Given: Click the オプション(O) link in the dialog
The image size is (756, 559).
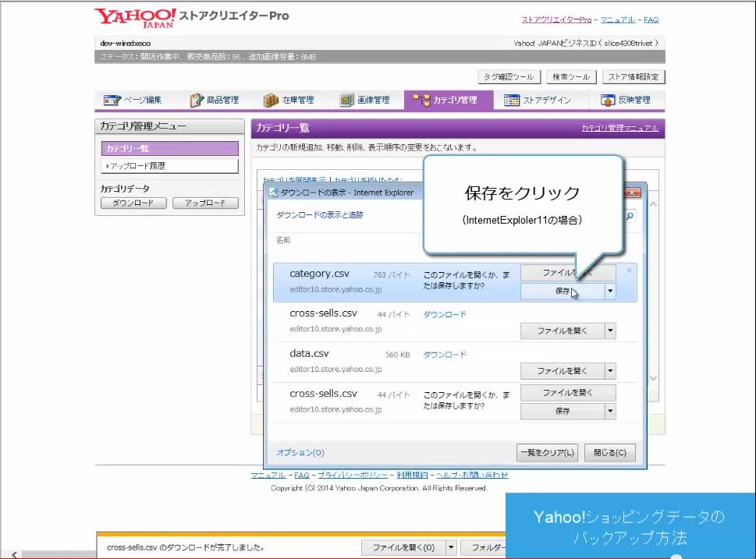Looking at the screenshot, I should (x=300, y=452).
